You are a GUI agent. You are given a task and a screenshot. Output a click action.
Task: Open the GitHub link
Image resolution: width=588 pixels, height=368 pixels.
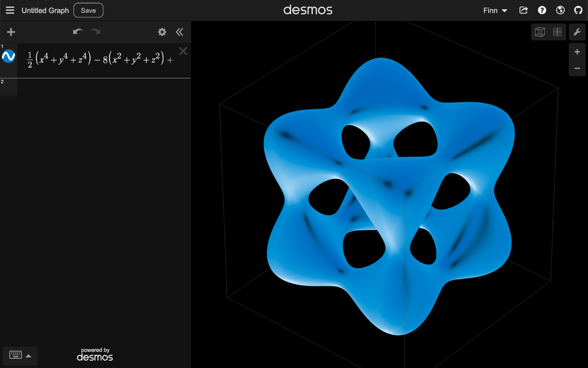578,10
